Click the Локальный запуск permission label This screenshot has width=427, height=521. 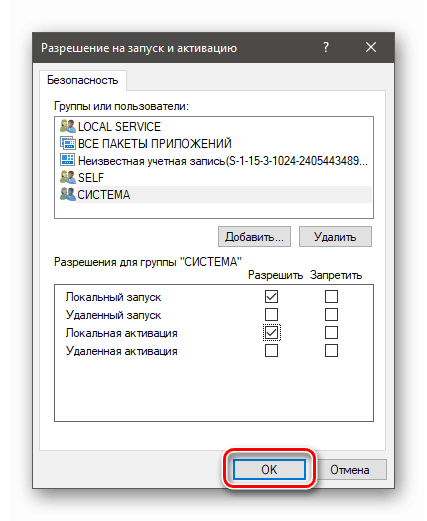tap(113, 297)
